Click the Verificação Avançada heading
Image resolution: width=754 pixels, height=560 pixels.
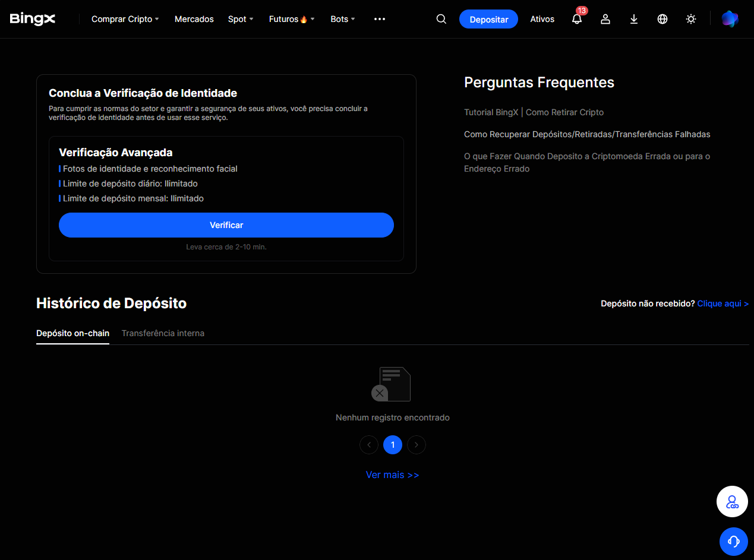pos(116,153)
